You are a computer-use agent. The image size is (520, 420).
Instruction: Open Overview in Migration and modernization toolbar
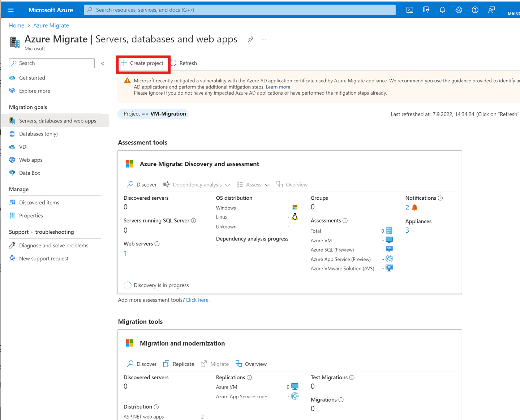pyautogui.click(x=251, y=364)
